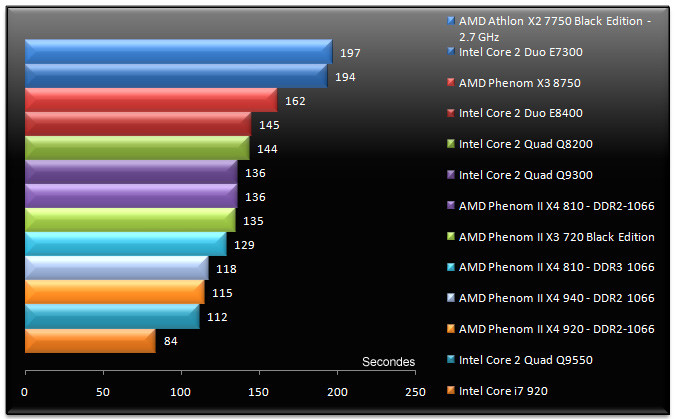
Task: Click the data label "118"
Action: (226, 269)
